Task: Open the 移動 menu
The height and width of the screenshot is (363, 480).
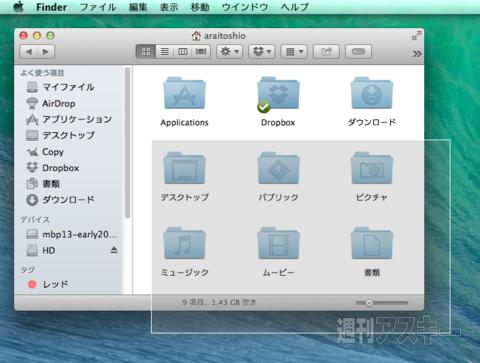Action: coord(200,7)
